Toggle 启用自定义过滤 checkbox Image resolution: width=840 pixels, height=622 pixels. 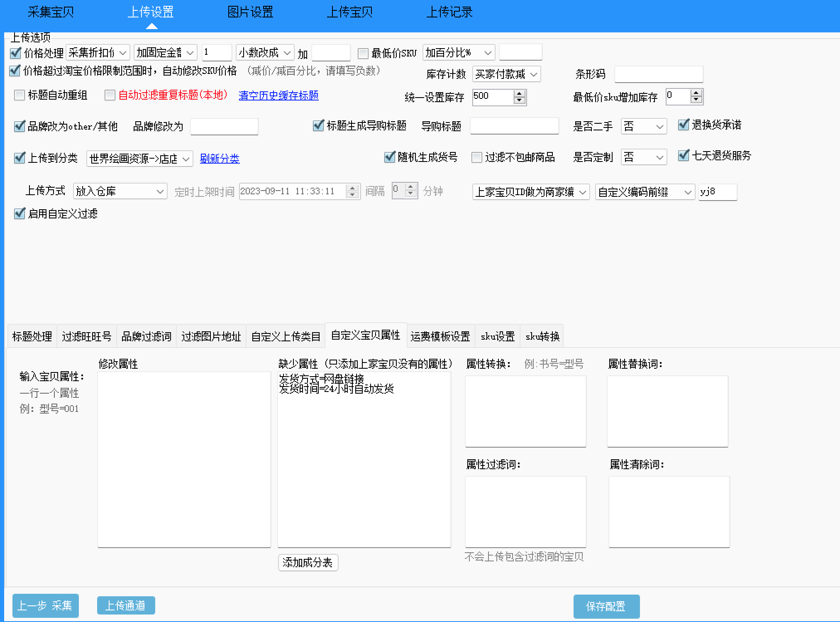20,214
